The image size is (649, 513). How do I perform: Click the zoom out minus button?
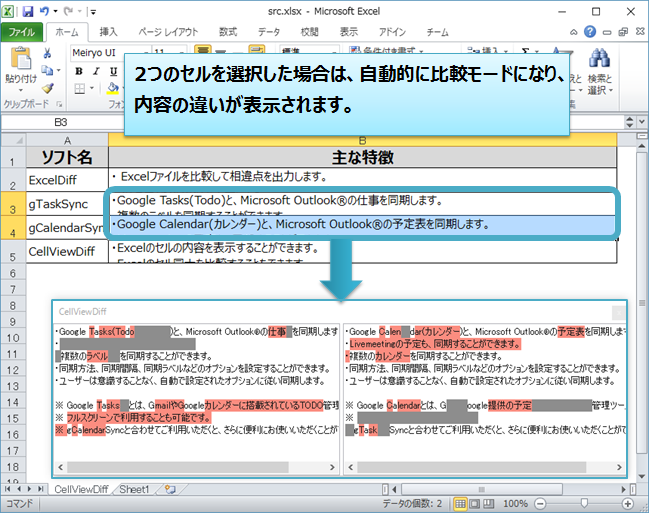click(x=540, y=504)
